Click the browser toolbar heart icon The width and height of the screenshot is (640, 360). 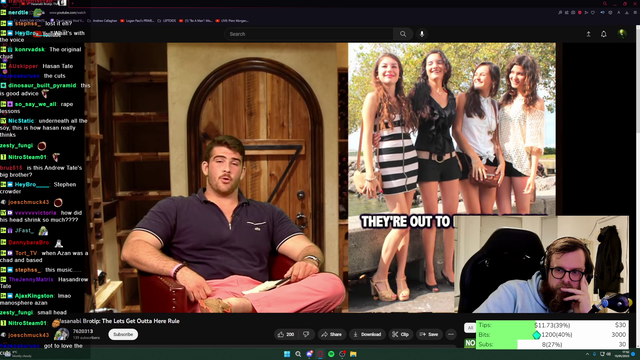[x=593, y=13]
